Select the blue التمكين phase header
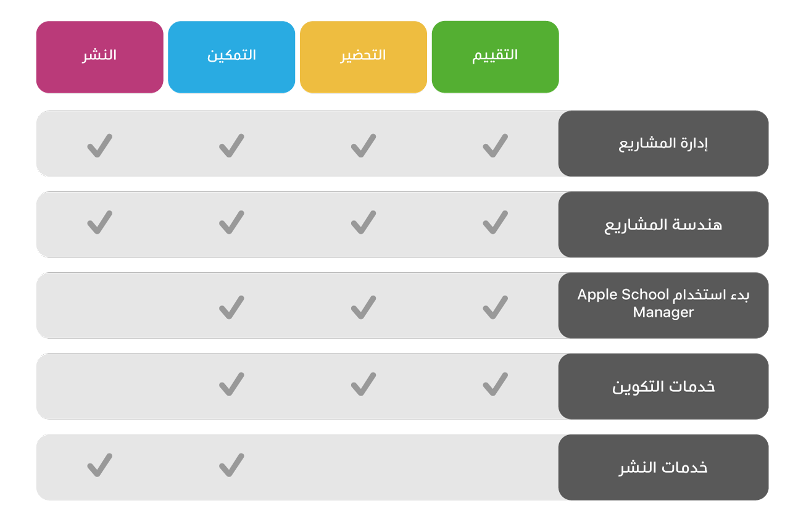 pyautogui.click(x=231, y=57)
